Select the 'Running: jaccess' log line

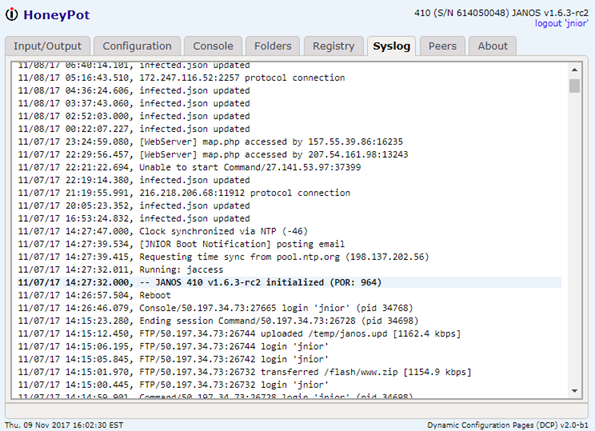(290, 269)
